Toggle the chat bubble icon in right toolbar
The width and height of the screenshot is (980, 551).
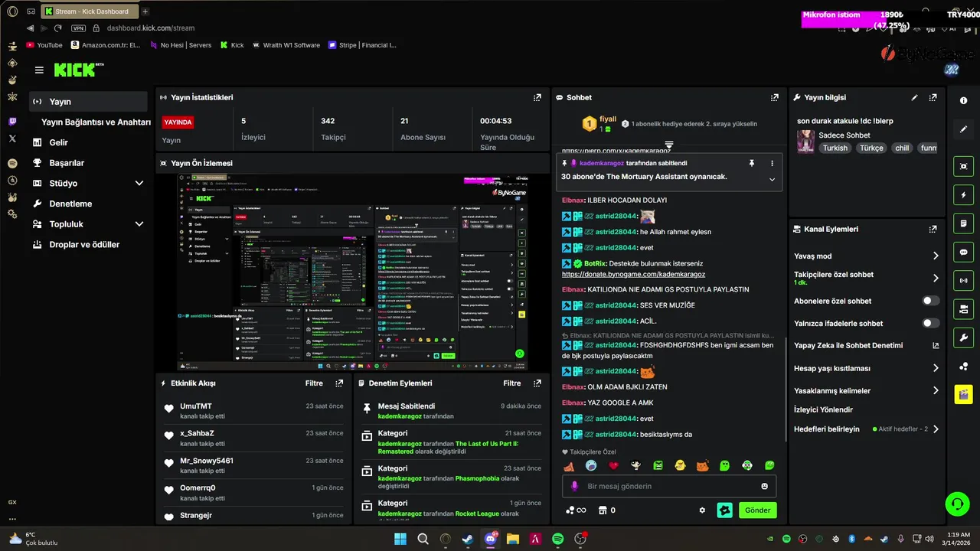pyautogui.click(x=963, y=252)
